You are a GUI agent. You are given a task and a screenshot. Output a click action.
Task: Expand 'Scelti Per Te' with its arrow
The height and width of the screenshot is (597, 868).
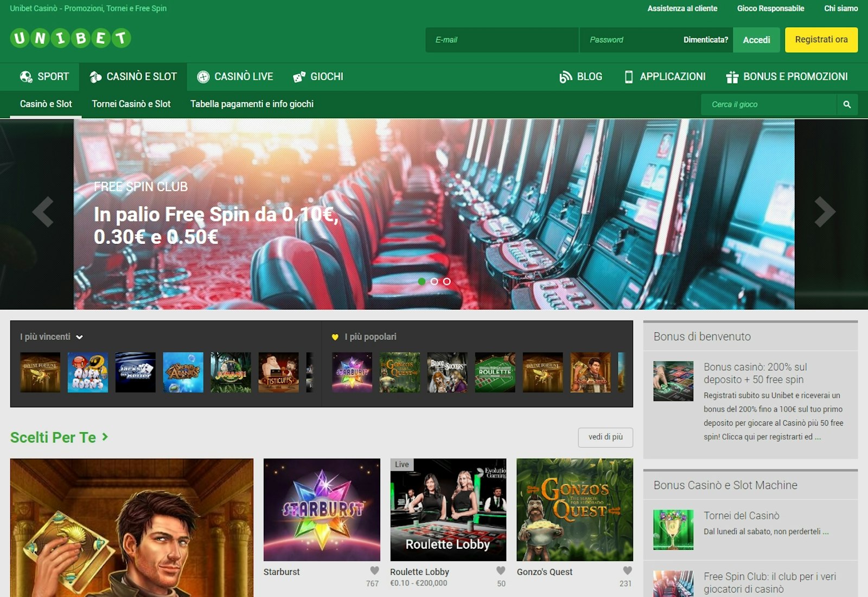point(104,438)
